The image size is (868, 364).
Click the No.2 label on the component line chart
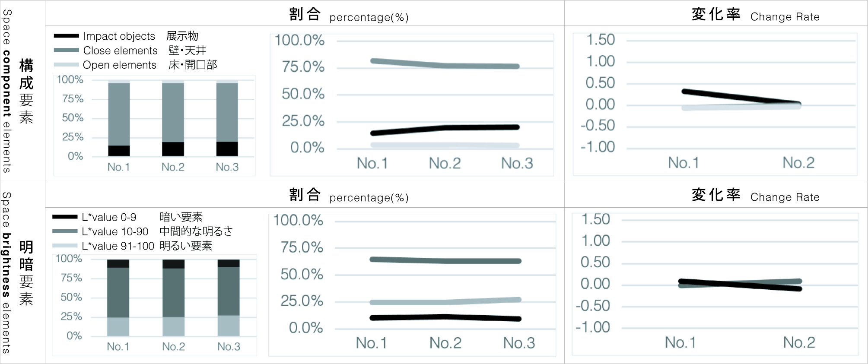(445, 163)
